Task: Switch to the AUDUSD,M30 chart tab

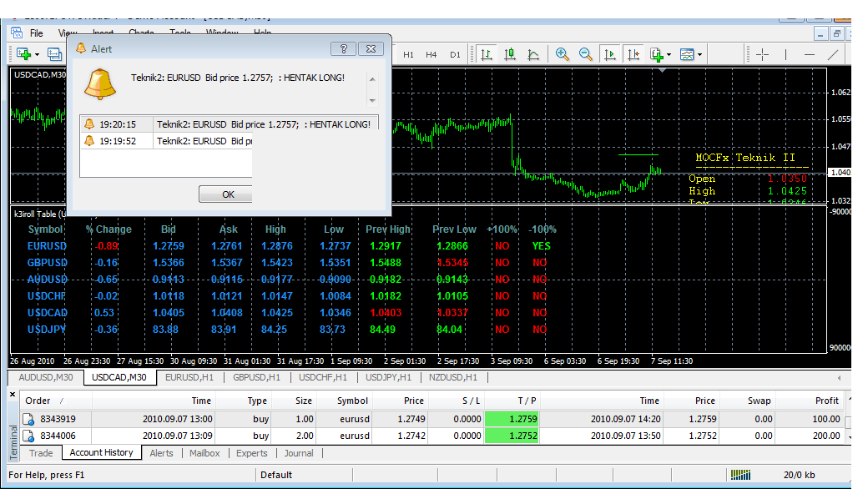Action: pyautogui.click(x=46, y=377)
